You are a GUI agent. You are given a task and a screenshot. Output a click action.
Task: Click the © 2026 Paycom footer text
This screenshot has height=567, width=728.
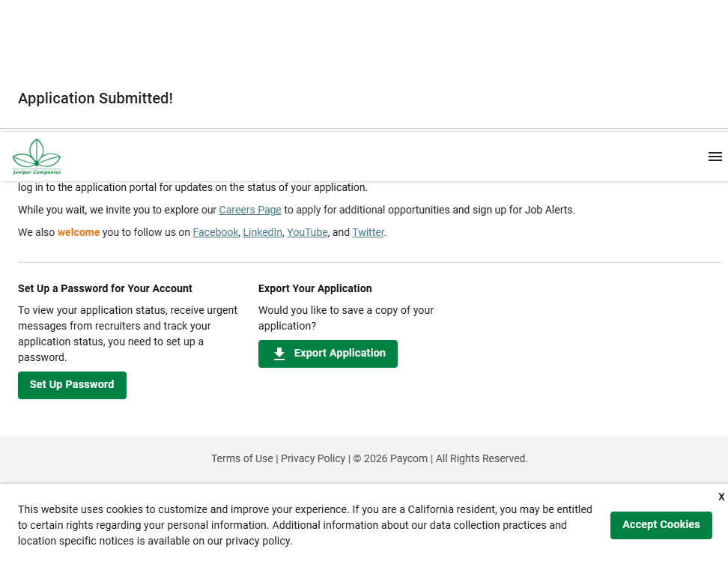[390, 458]
